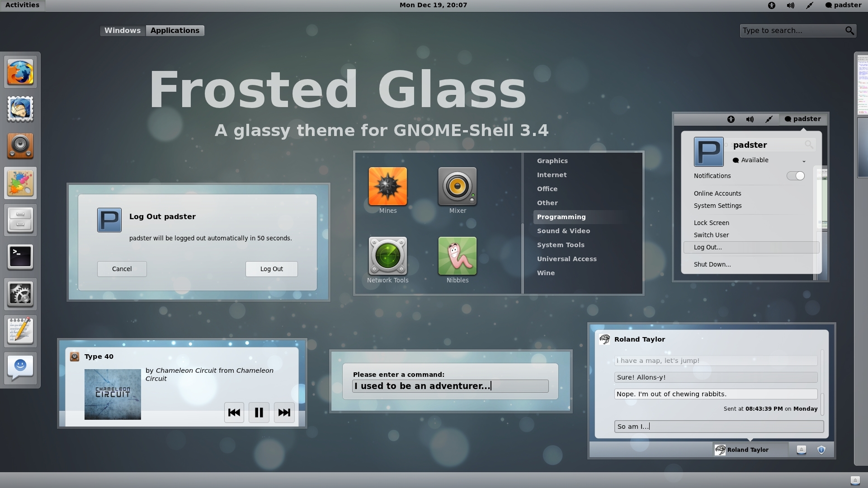The width and height of the screenshot is (868, 488).
Task: Confirm with the Log Out button
Action: [x=272, y=269]
